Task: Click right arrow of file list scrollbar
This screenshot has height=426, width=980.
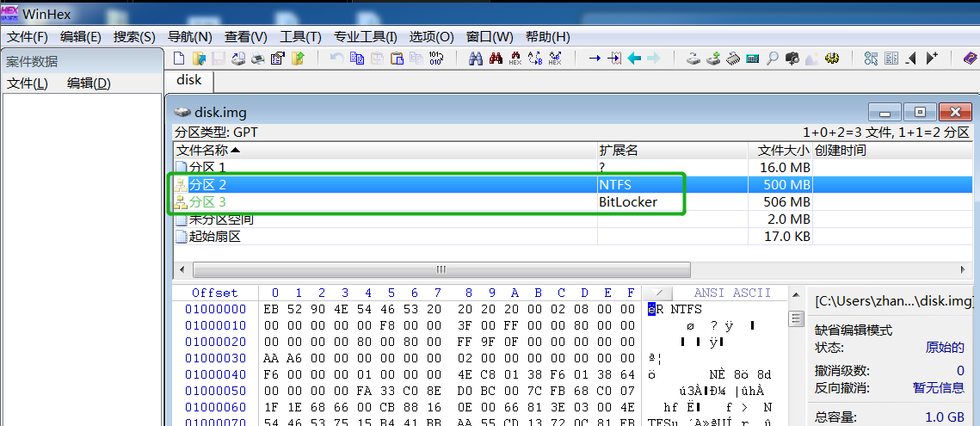Action: (963, 269)
